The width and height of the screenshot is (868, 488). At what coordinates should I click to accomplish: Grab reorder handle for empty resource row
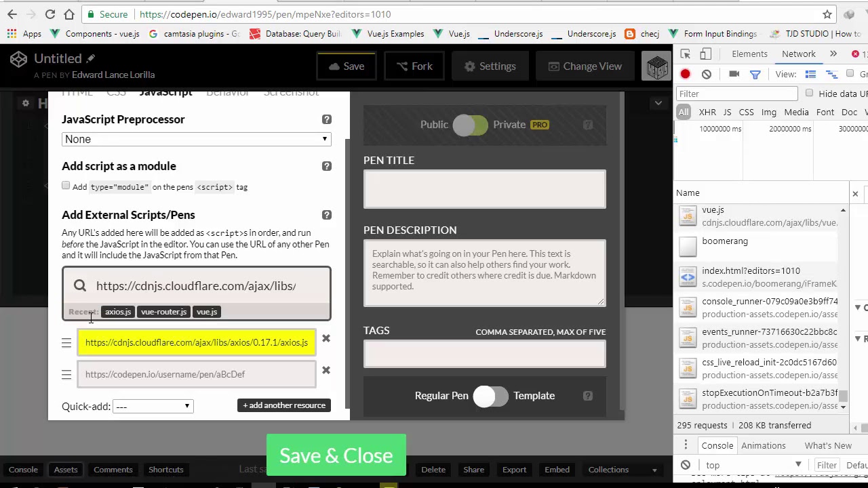pos(66,375)
